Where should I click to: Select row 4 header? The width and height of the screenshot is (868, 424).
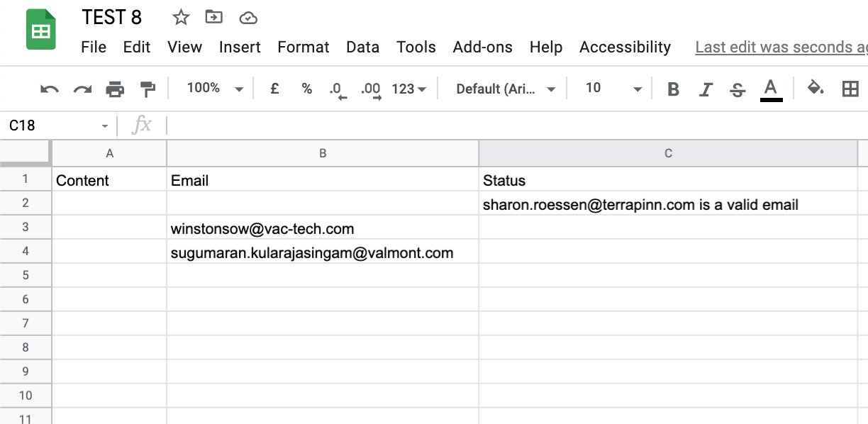click(x=26, y=251)
